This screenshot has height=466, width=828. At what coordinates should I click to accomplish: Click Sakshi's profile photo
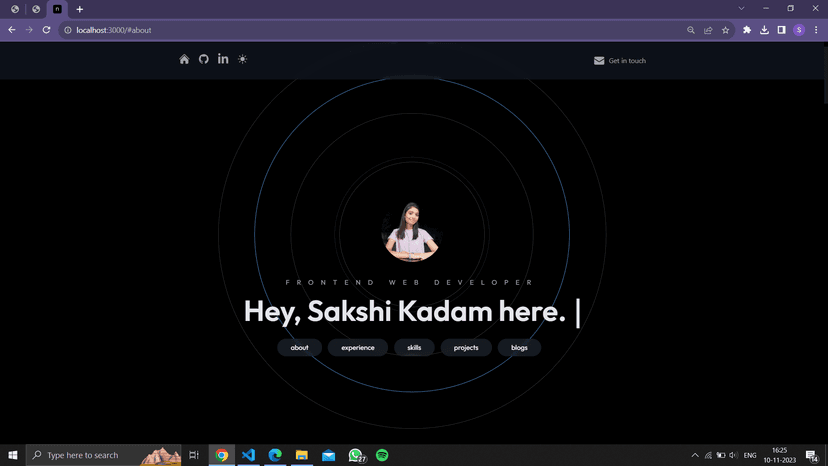coord(411,232)
